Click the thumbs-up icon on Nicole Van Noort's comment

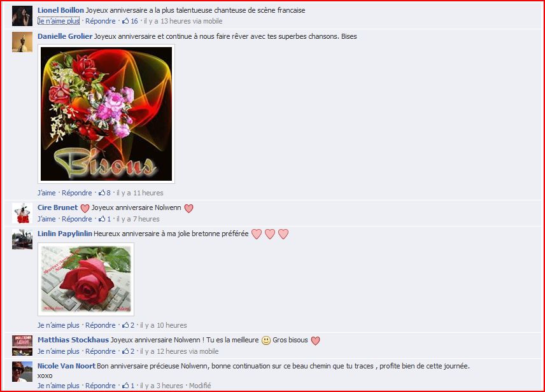pos(125,386)
